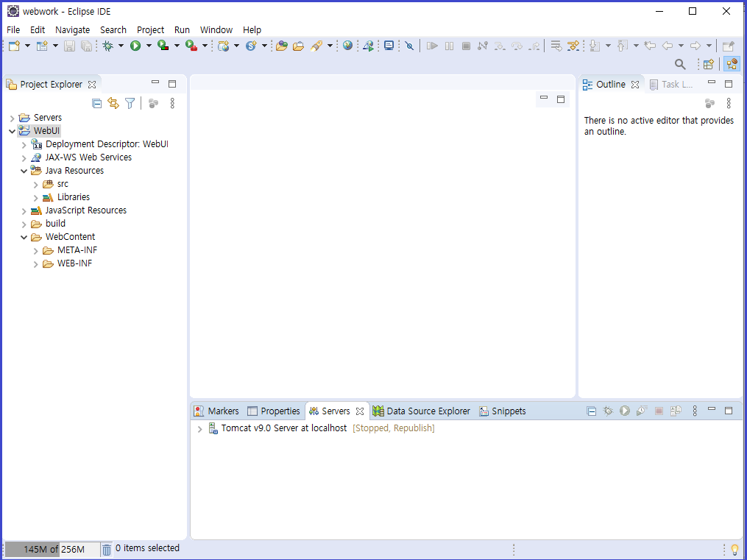The height and width of the screenshot is (560, 747).
Task: Click the Debug bug icon in main toolbar
Action: 108,46
